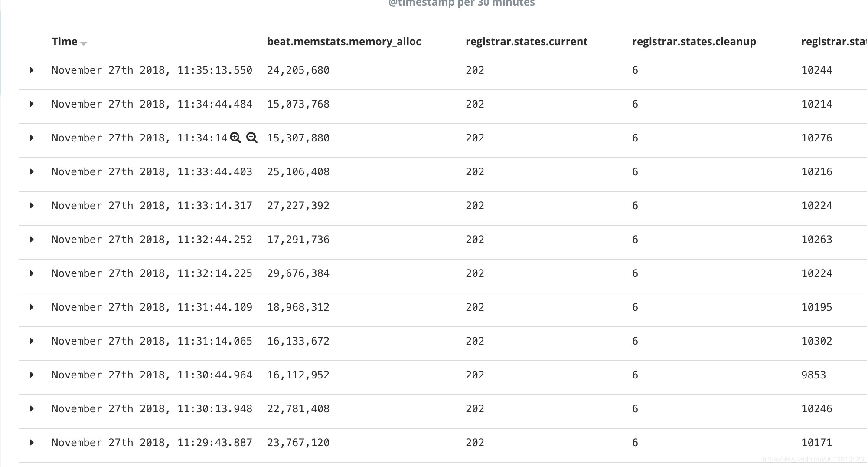Click the filter-for-value magnifier plus icon
The image size is (868, 467).
coord(235,138)
